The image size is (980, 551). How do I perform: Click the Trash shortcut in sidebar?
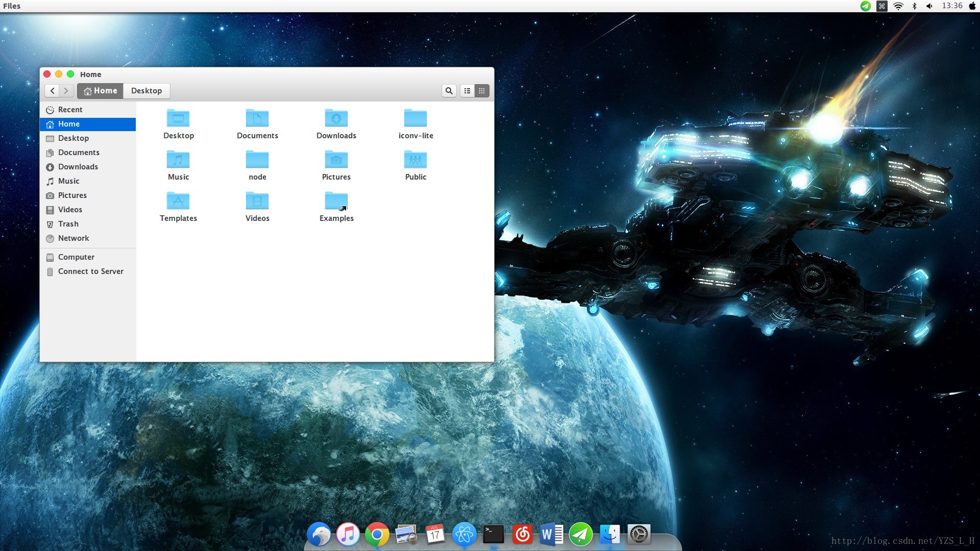point(67,223)
